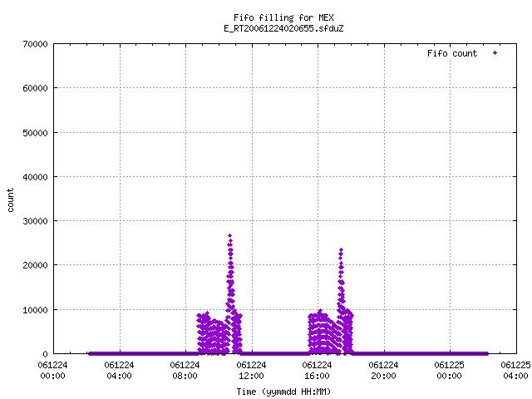Click the x-axis tick '061224 20:00'
This screenshot has width=532, height=399.
click(x=383, y=371)
